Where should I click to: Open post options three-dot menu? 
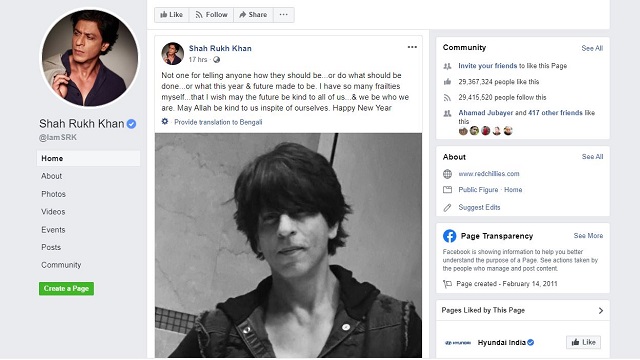[412, 47]
